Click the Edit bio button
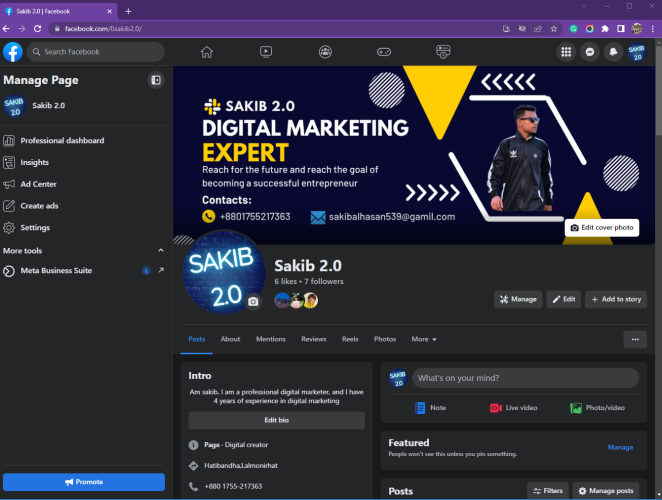662x500 pixels. (277, 420)
